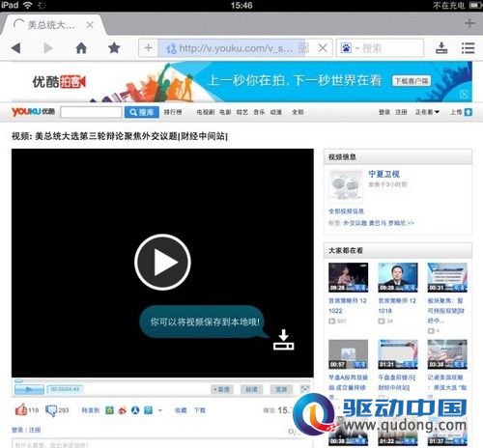Open the Baidu search engine dropdown
The image size is (483, 448).
[350, 48]
